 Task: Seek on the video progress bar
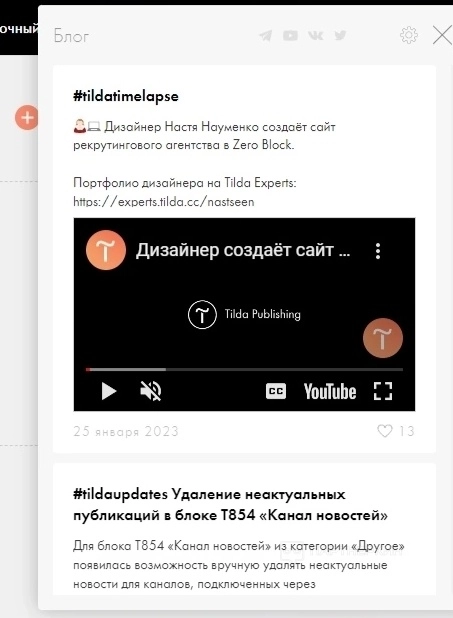pos(244,369)
